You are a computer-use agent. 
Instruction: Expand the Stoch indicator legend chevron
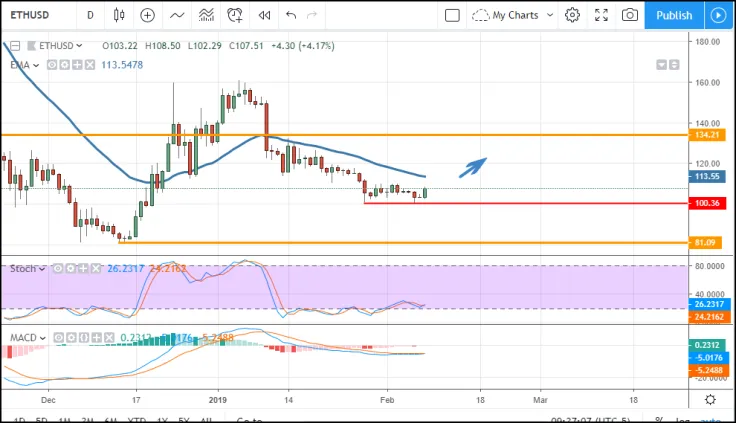(43, 269)
